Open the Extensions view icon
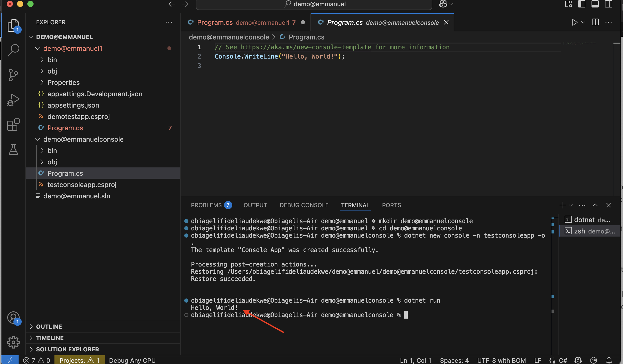 pos(13,125)
